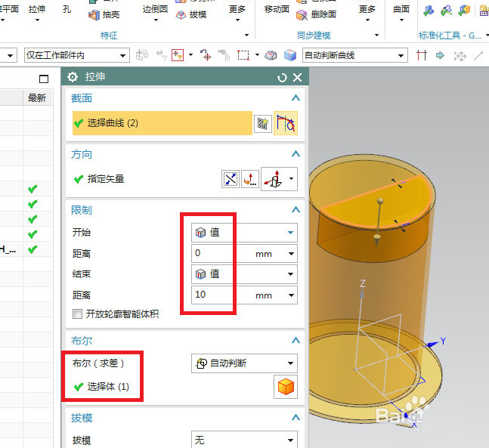This screenshot has width=489, height=448.
Task: Click the Delete Face (删除面) tool
Action: click(x=316, y=14)
